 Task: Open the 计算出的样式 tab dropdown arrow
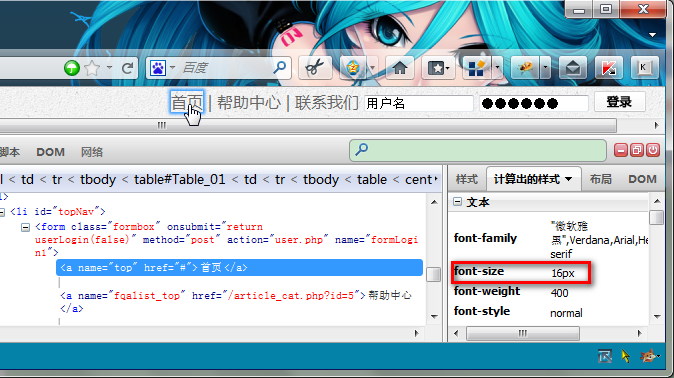[x=569, y=179]
